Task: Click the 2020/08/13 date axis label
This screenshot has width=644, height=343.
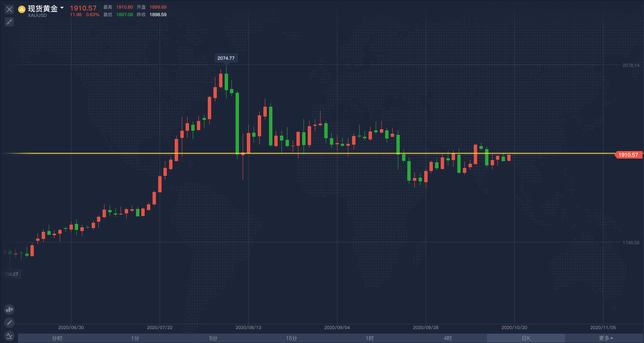Action: pos(248,328)
